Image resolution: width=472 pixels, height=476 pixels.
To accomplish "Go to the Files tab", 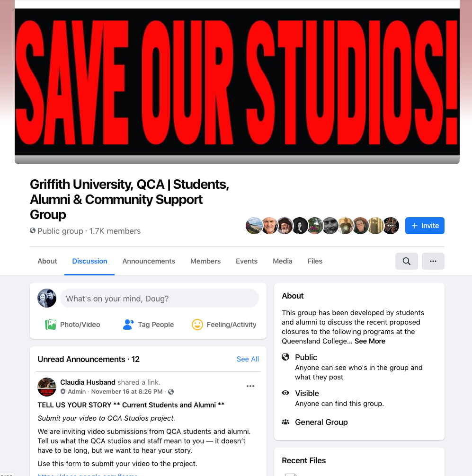I will [x=315, y=261].
